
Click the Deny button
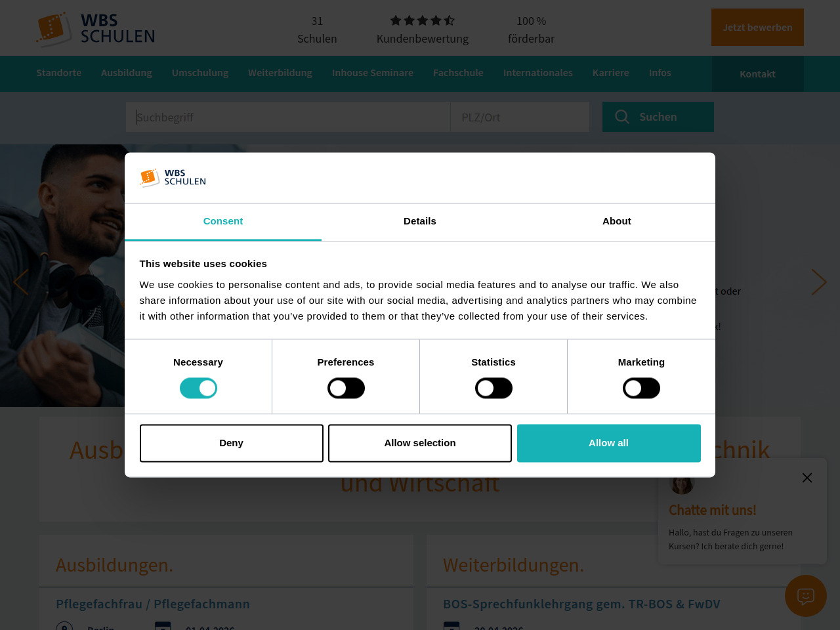pos(232,443)
